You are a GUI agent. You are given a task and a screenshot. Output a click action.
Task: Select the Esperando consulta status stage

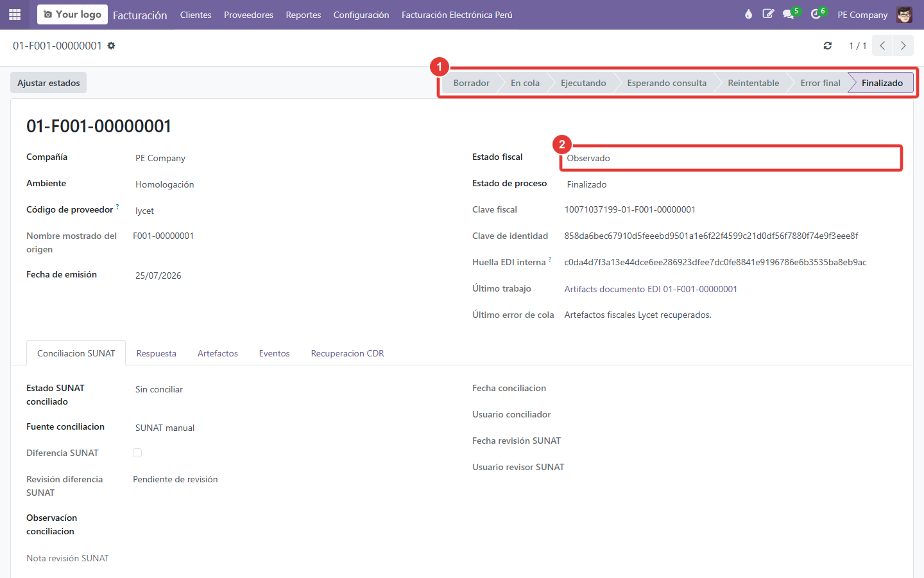(667, 83)
